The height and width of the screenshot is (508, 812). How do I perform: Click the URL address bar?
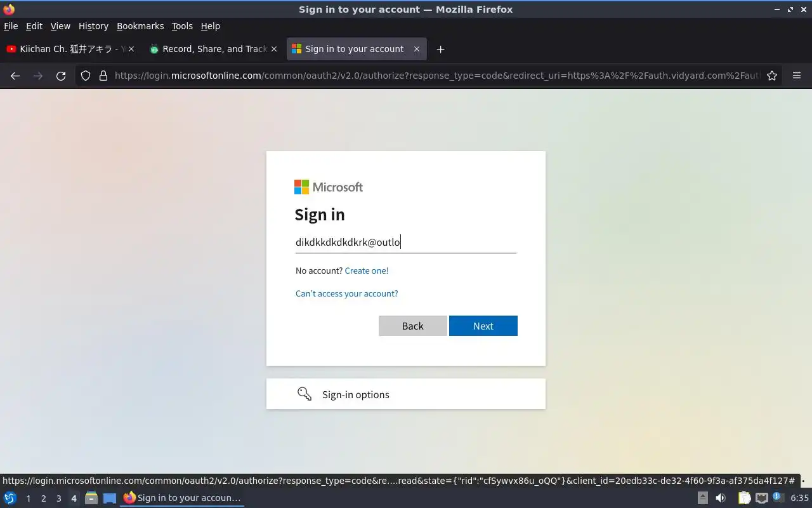pos(436,76)
